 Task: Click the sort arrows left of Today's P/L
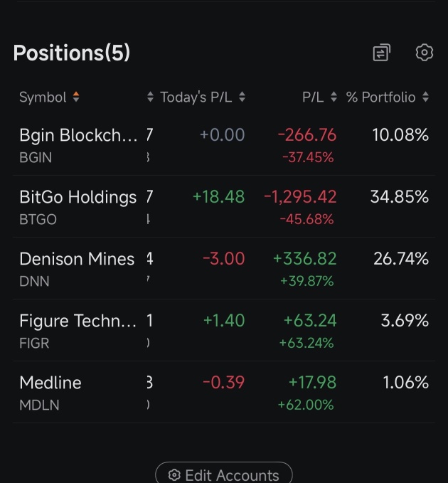tap(150, 97)
